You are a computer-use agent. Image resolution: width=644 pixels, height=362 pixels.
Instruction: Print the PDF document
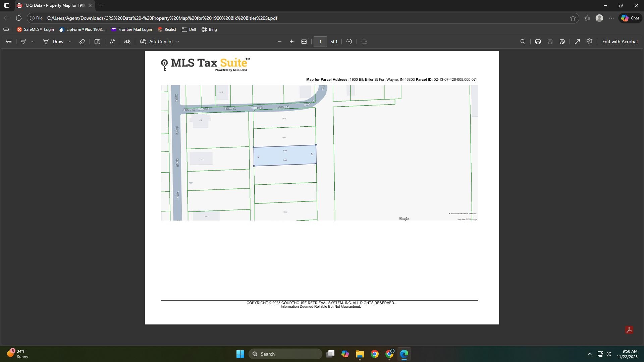(538, 42)
